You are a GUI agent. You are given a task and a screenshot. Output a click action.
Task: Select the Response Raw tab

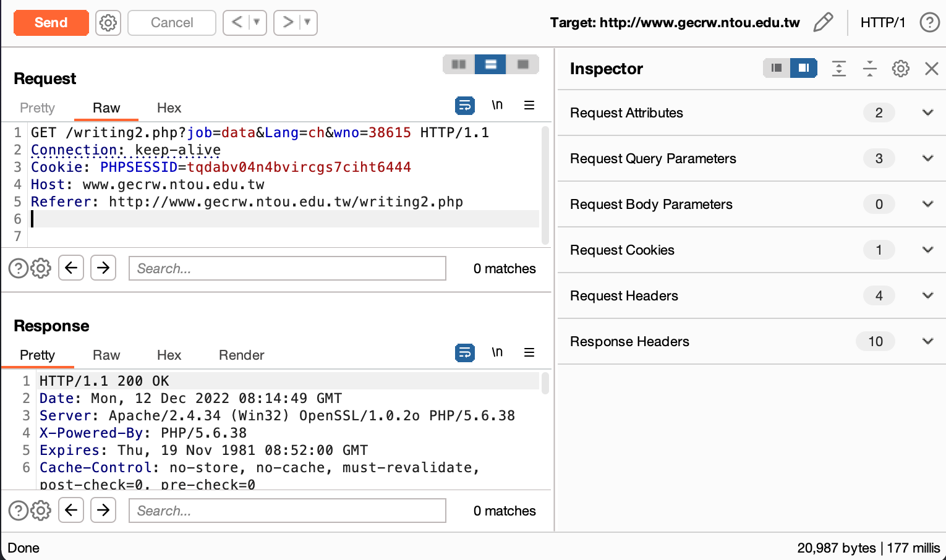point(106,355)
